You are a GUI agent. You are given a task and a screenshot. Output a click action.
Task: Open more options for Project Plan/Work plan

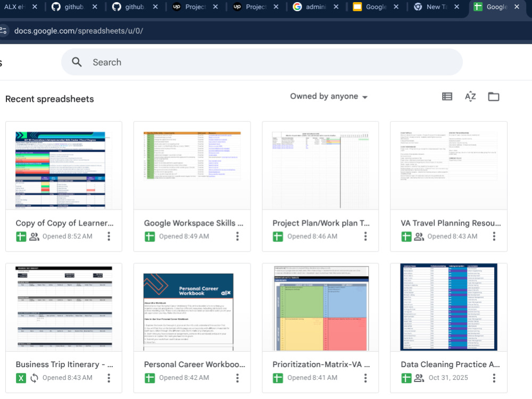point(365,236)
